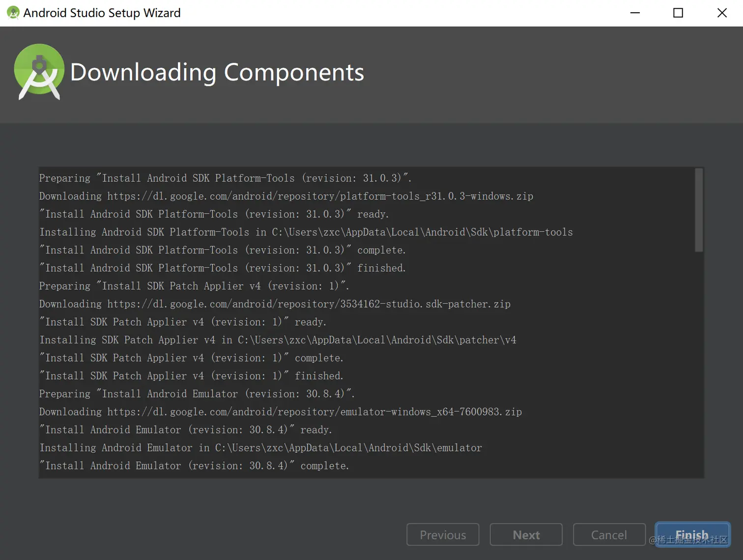Click the green Android Studio logo in header
Image resolution: width=743 pixels, height=560 pixels.
pyautogui.click(x=39, y=72)
